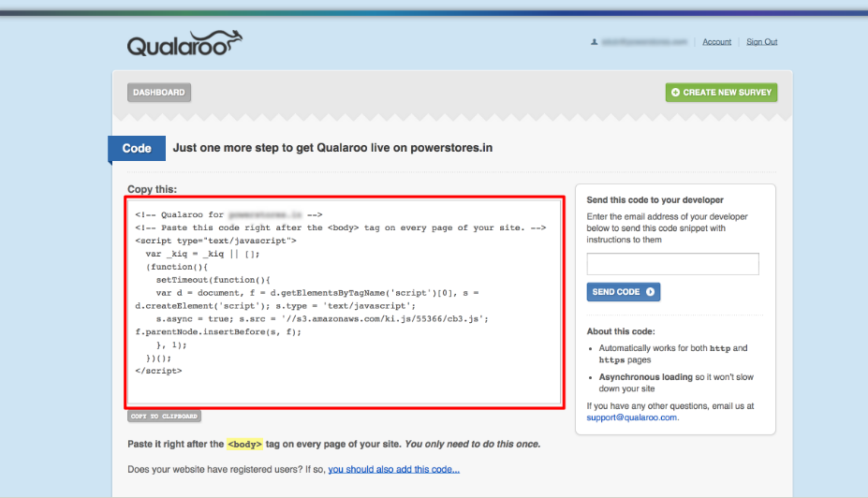This screenshot has width=868, height=498.
Task: Open the Account settings link
Action: click(x=716, y=42)
